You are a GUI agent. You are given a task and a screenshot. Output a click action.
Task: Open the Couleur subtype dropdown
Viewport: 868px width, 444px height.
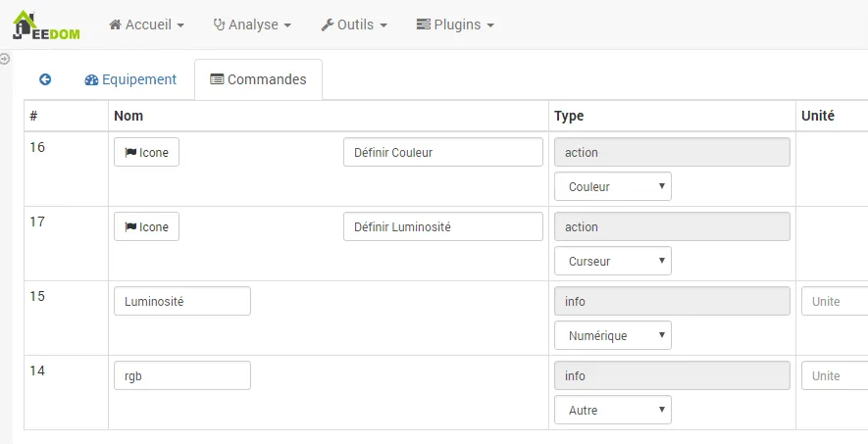tap(613, 186)
